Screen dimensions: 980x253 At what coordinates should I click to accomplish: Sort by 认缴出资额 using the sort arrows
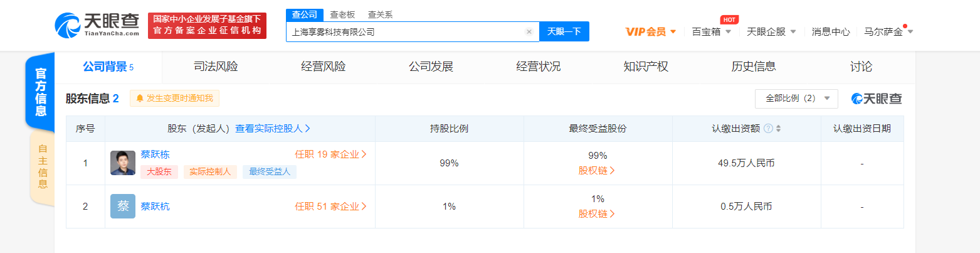pos(779,129)
